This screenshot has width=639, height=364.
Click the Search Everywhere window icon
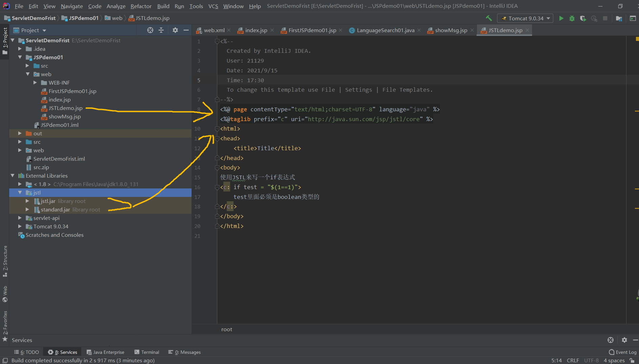tap(633, 18)
